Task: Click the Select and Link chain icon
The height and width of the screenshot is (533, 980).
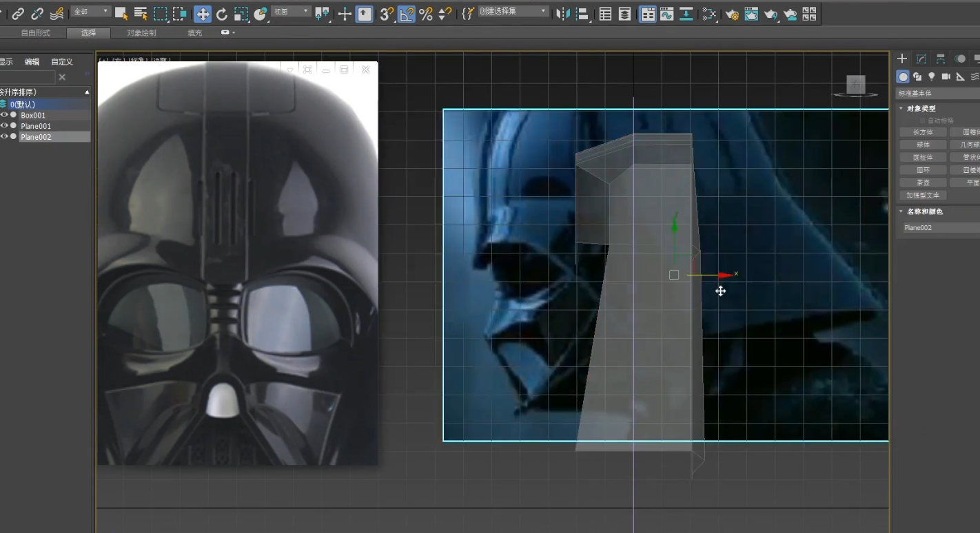Action: [18, 13]
